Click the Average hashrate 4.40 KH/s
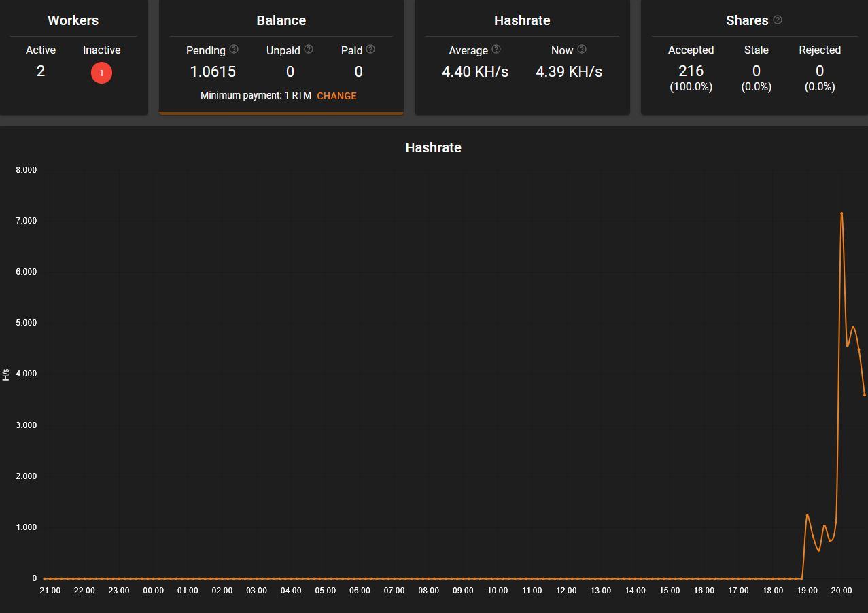868x613 pixels. pyautogui.click(x=475, y=72)
